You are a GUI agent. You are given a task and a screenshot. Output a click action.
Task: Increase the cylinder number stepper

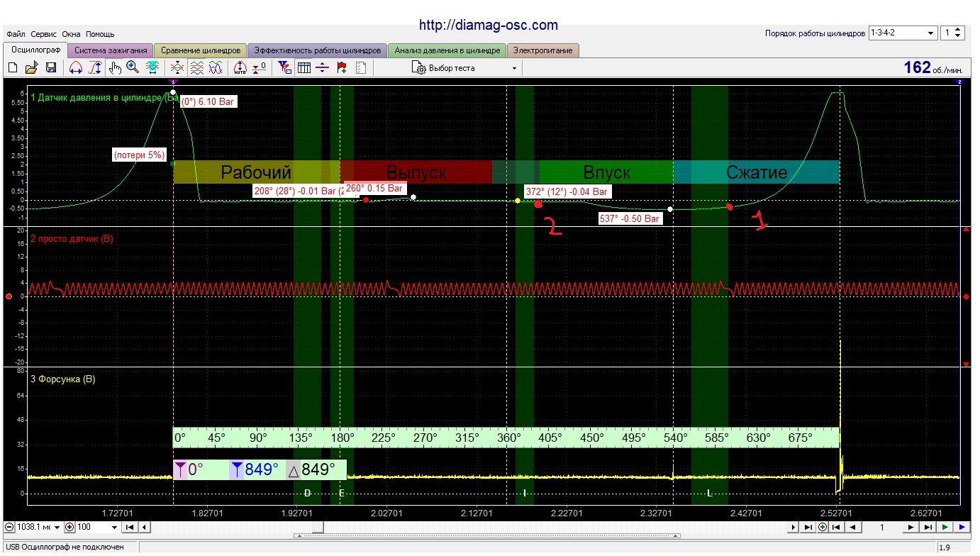click(x=959, y=30)
